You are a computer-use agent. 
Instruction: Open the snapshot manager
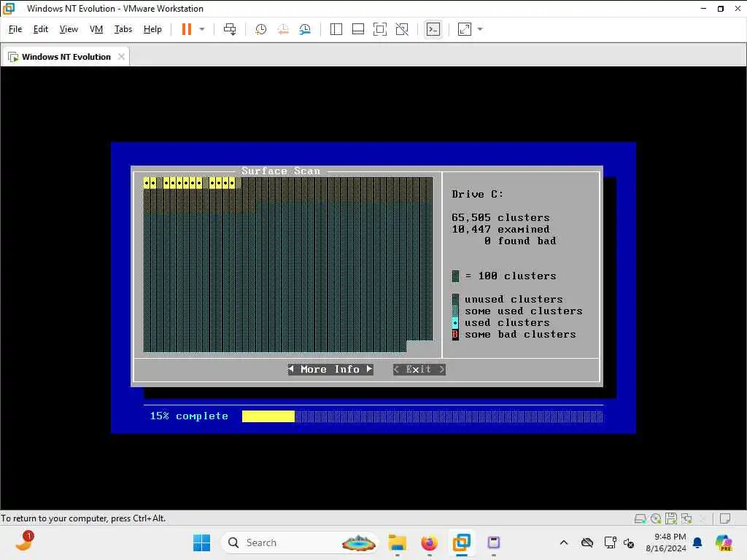pyautogui.click(x=305, y=29)
